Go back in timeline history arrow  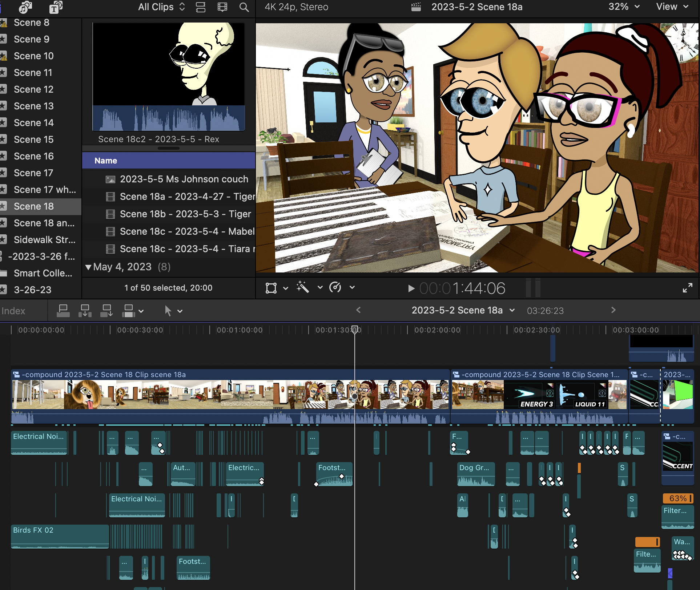358,310
